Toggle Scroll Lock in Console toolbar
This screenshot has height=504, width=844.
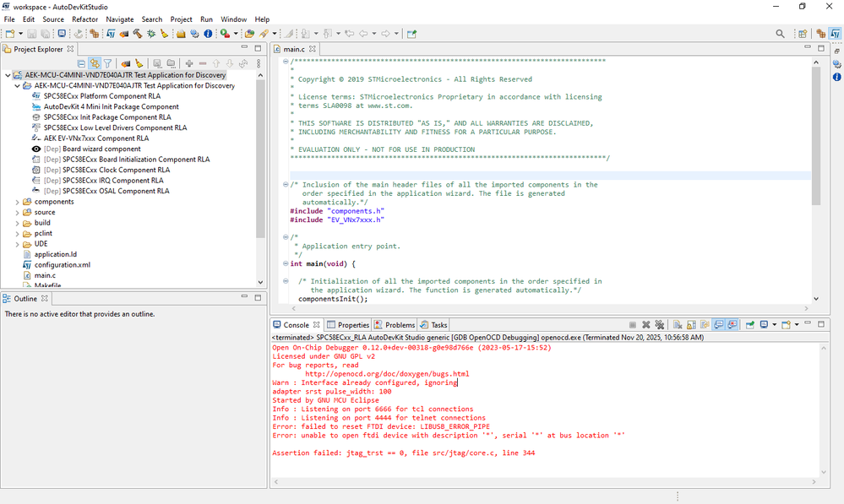[x=689, y=325]
